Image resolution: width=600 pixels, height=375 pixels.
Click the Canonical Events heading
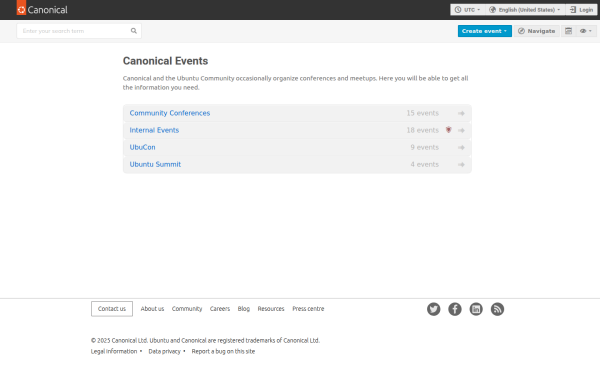point(165,61)
